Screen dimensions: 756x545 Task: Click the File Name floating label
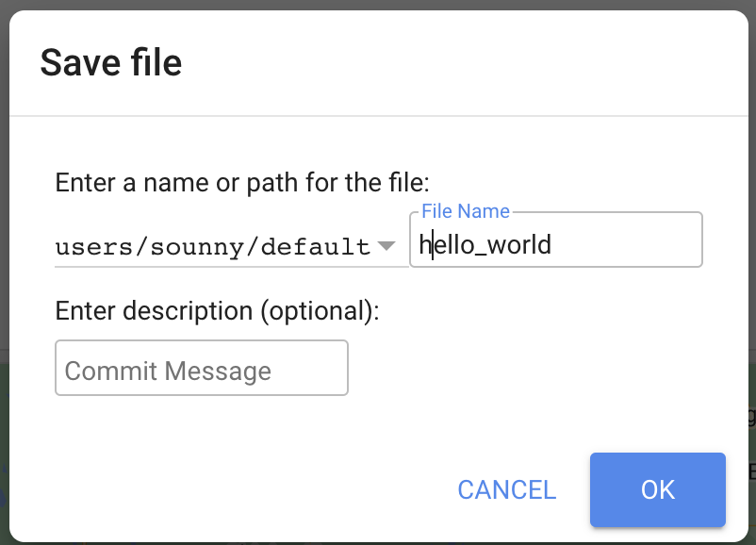465,210
